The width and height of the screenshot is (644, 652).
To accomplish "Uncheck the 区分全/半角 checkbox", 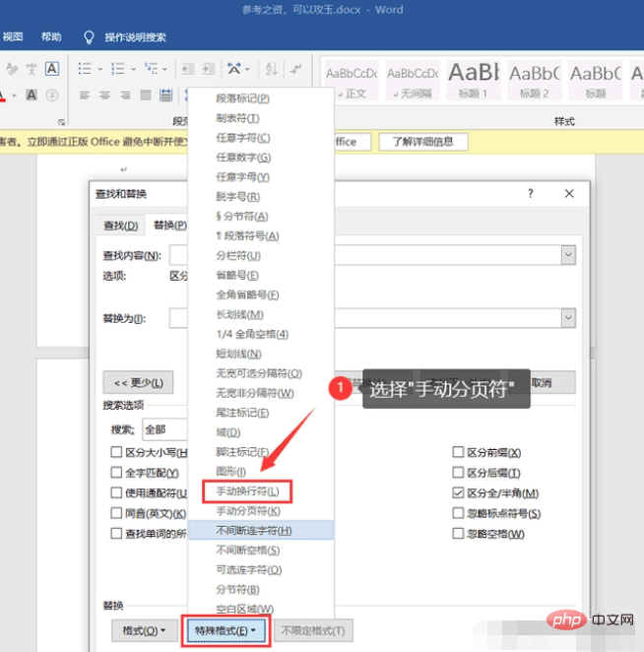I will click(x=458, y=492).
